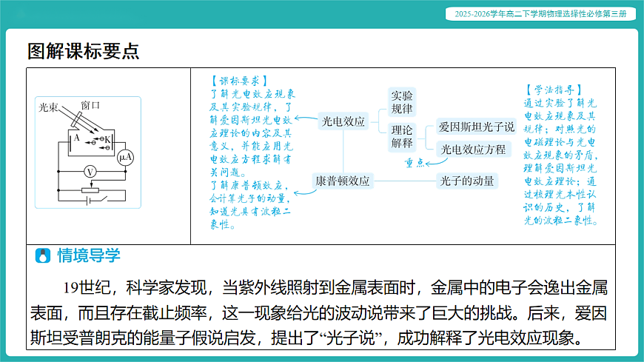Viewport: 644px width, 362px height.
Task: Click the 康普顿效应 node
Action: [x=343, y=181]
